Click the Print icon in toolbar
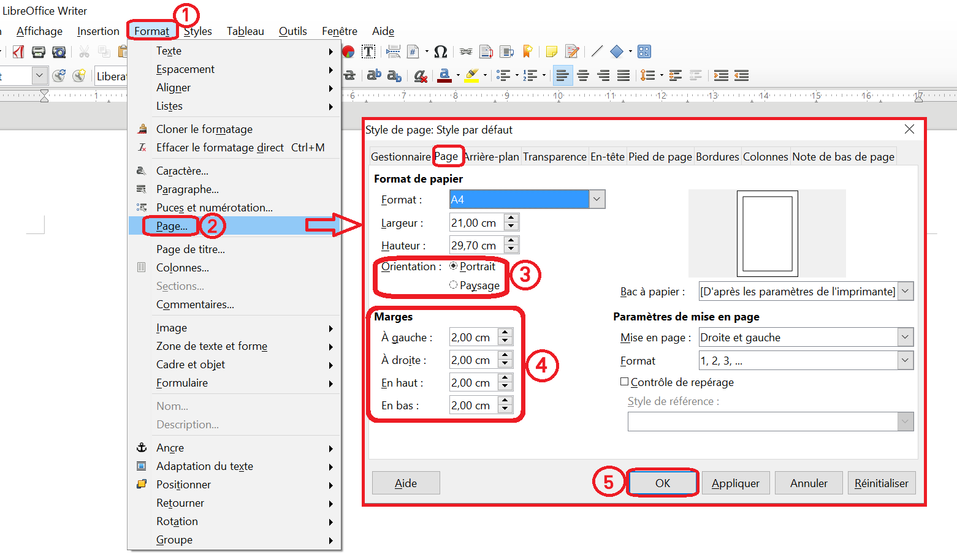957x560 pixels. [x=39, y=51]
